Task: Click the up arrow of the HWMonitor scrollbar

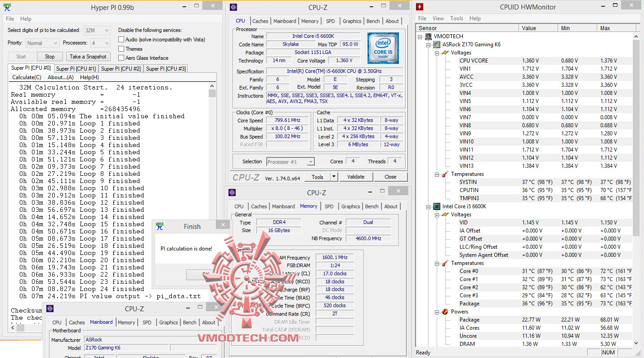Action: 636,36
